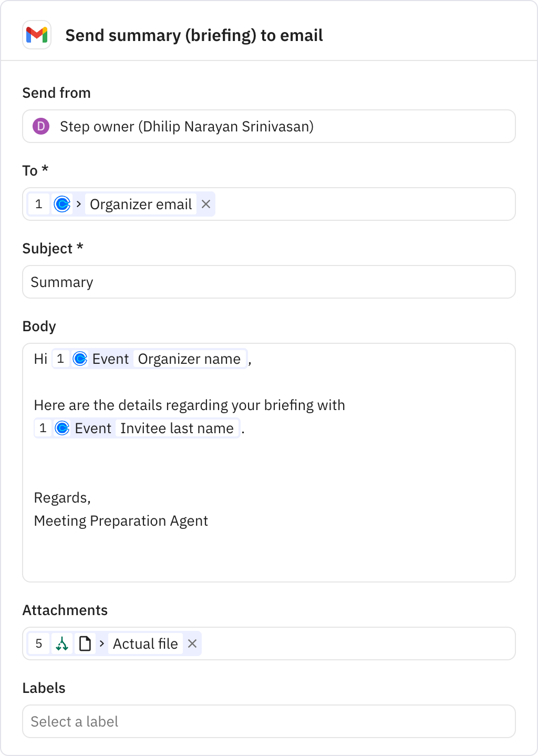
Task: Click the Calendly icon in the Organizer name variable
Action: click(79, 359)
